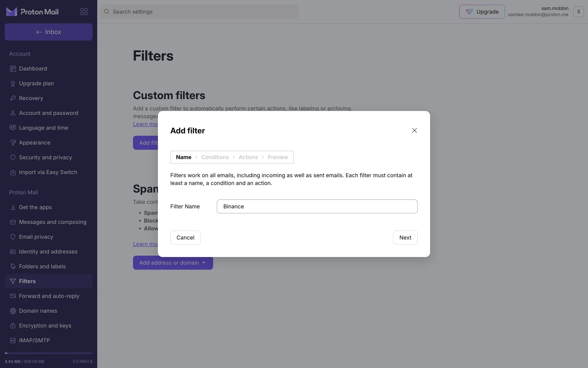Screen dimensions: 588x368
Task: Click the Security and privacy shield icon
Action: pyautogui.click(x=13, y=157)
